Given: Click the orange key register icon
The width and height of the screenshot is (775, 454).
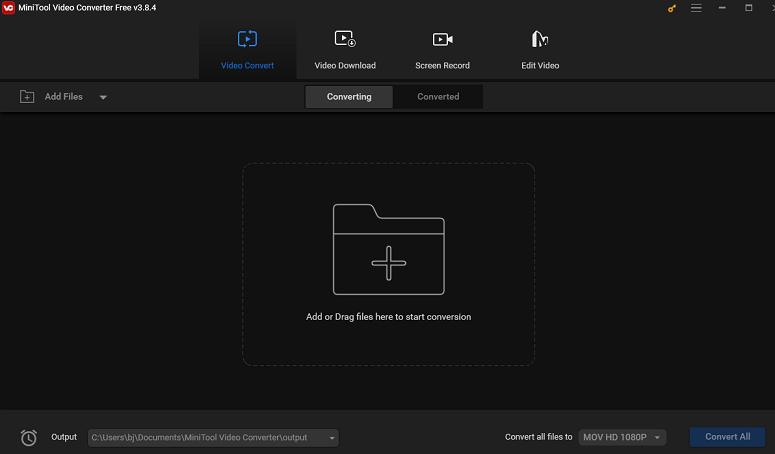Looking at the screenshot, I should 671,8.
